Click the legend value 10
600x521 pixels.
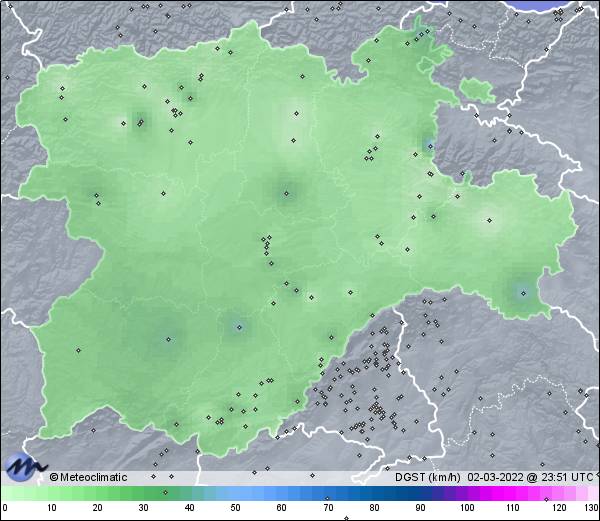[x=51, y=508]
